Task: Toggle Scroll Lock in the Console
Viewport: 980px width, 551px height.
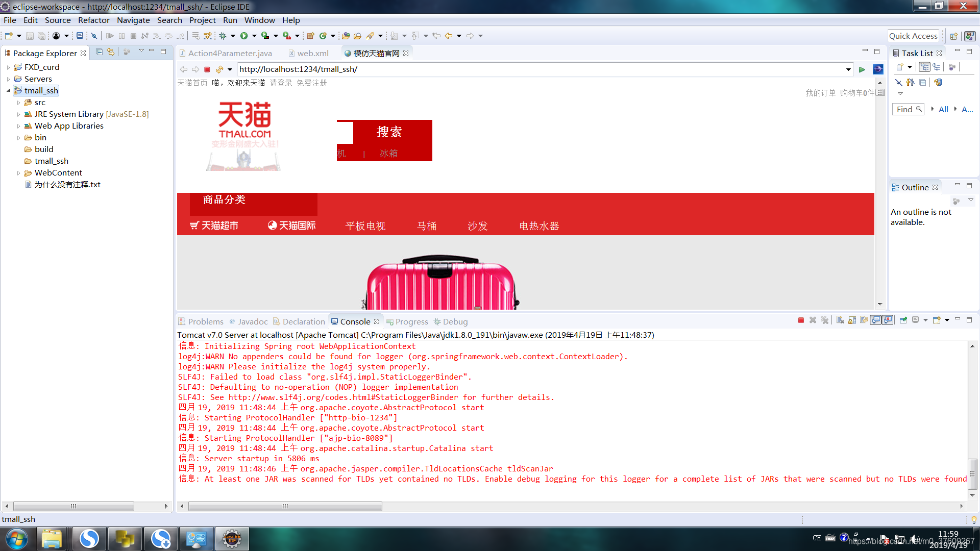Action: (x=852, y=320)
